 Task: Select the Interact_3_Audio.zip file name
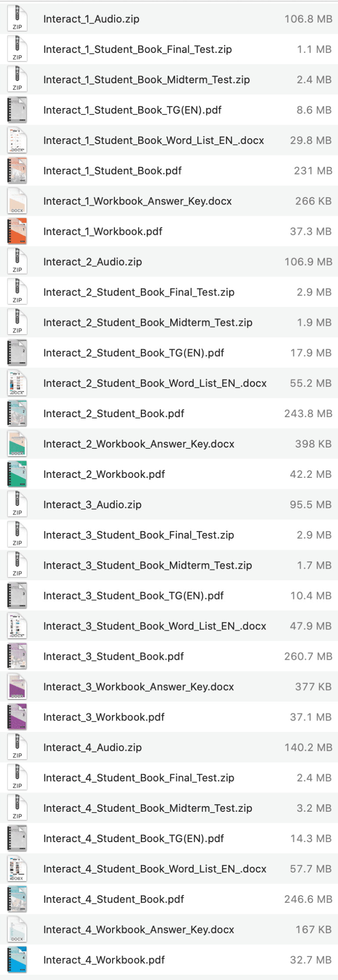point(92,504)
